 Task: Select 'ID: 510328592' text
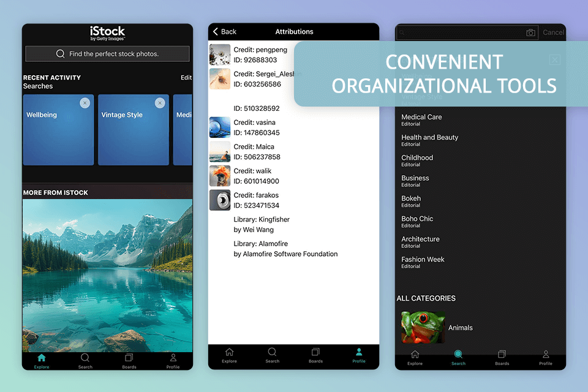257,108
